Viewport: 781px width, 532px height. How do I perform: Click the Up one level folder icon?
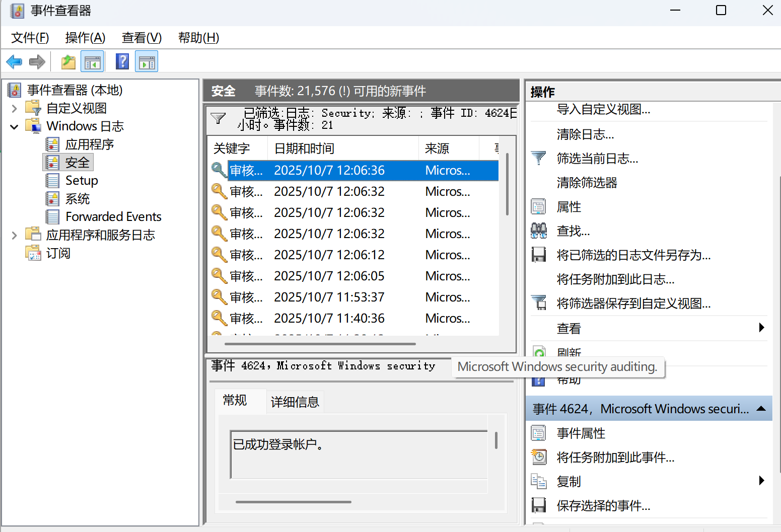pyautogui.click(x=68, y=62)
